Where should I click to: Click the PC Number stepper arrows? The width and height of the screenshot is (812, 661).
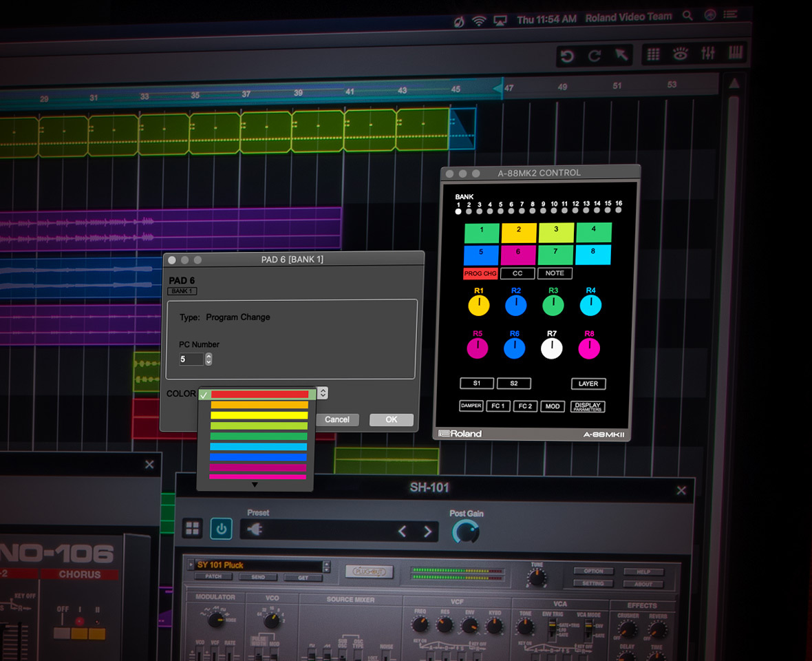(x=209, y=359)
